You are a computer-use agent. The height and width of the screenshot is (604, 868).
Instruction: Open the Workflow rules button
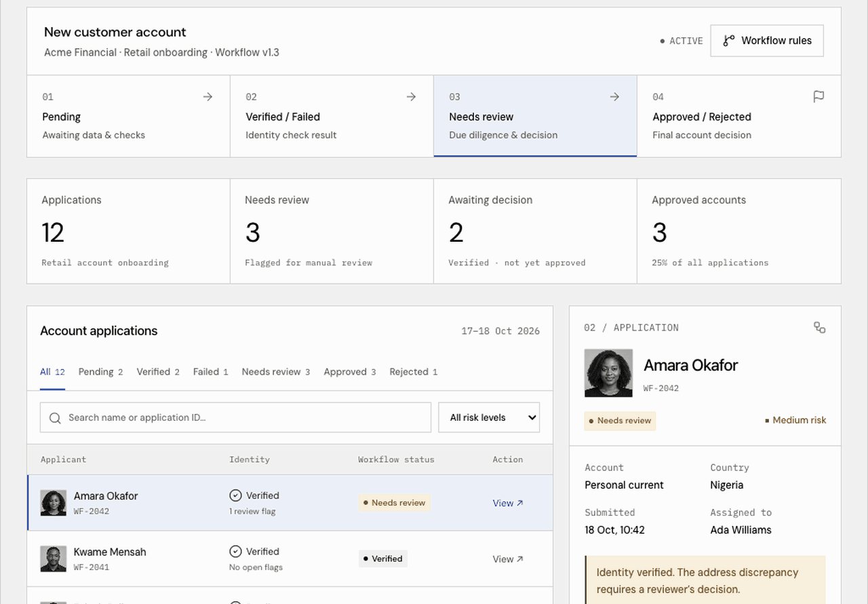[x=767, y=41]
